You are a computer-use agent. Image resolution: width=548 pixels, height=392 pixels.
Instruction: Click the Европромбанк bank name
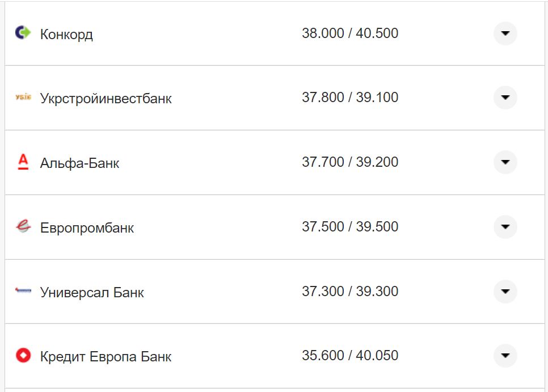[x=87, y=227]
